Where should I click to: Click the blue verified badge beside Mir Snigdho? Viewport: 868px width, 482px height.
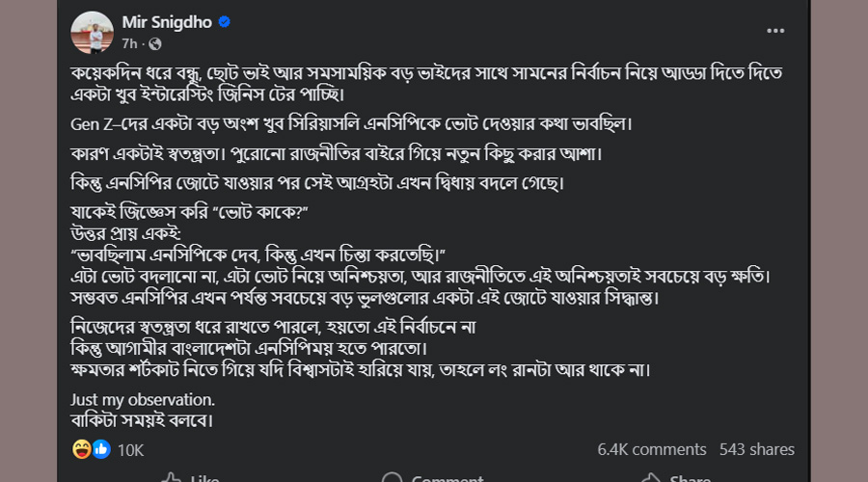224,22
